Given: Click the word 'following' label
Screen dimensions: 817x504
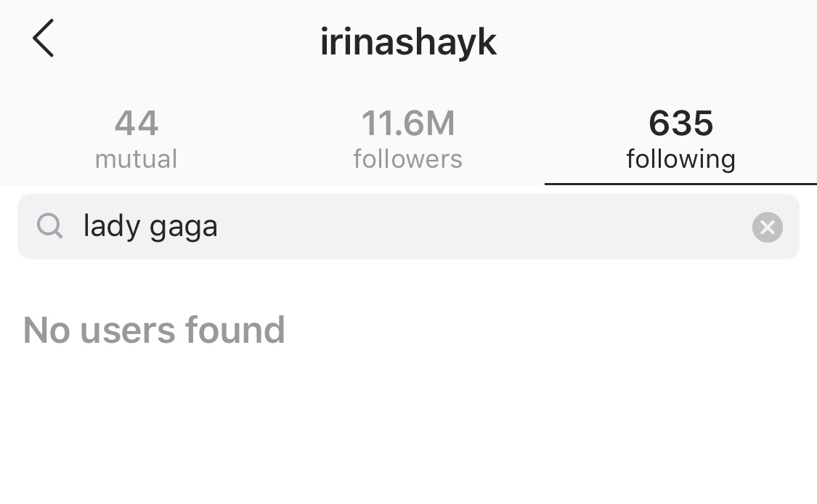Looking at the screenshot, I should tap(680, 160).
